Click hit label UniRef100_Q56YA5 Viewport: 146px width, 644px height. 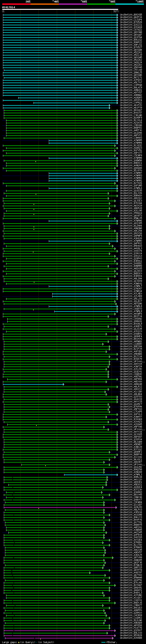pyautogui.click(x=131, y=67)
